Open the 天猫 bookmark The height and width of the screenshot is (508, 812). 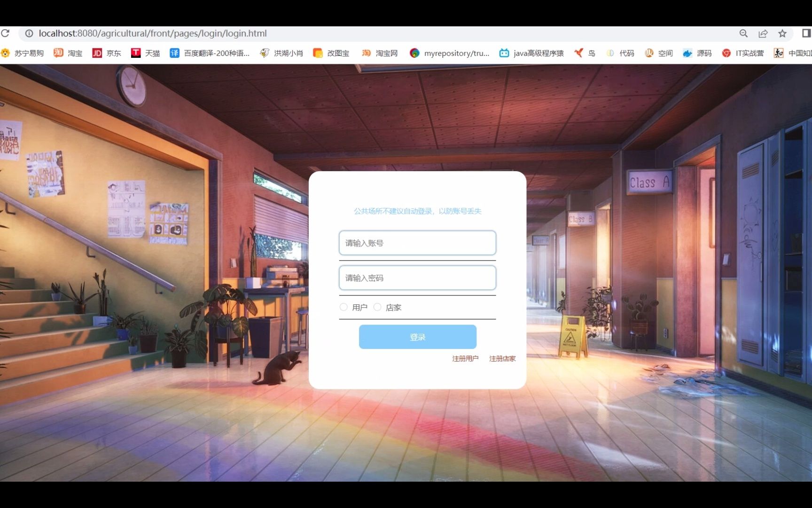(146, 53)
